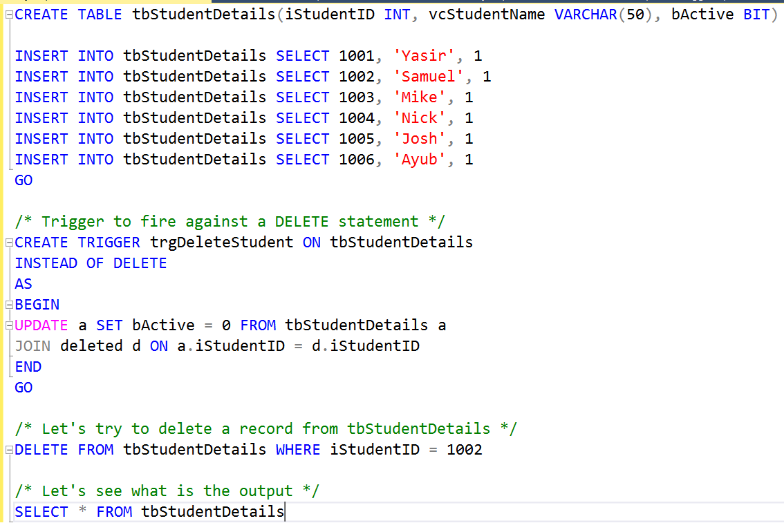Click the INSTEAD OF DELETE line

(91, 263)
